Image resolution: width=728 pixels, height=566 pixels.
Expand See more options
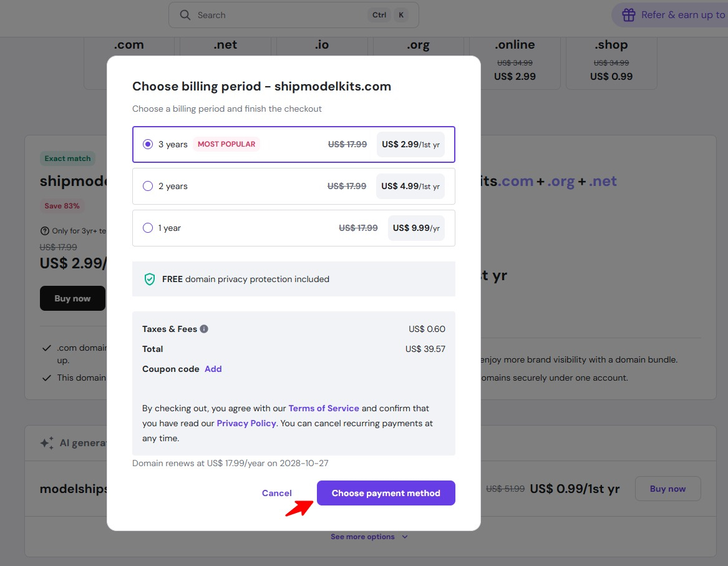pyautogui.click(x=362, y=537)
